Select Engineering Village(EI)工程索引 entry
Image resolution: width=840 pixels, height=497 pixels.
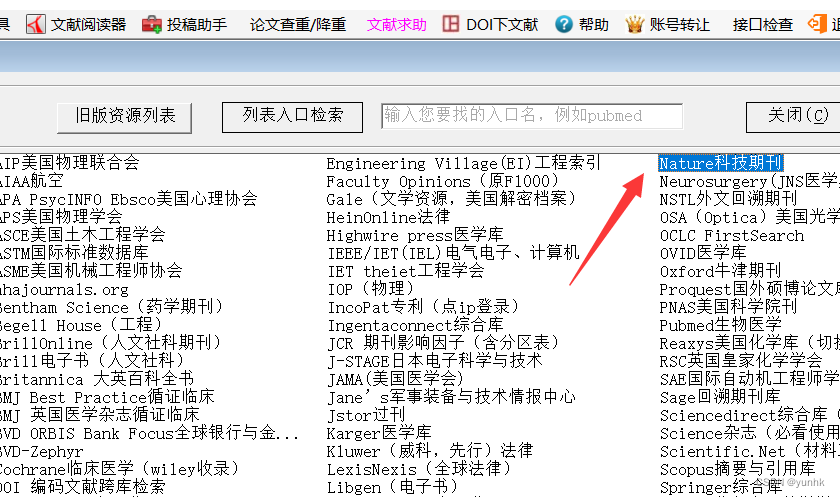coord(463,163)
